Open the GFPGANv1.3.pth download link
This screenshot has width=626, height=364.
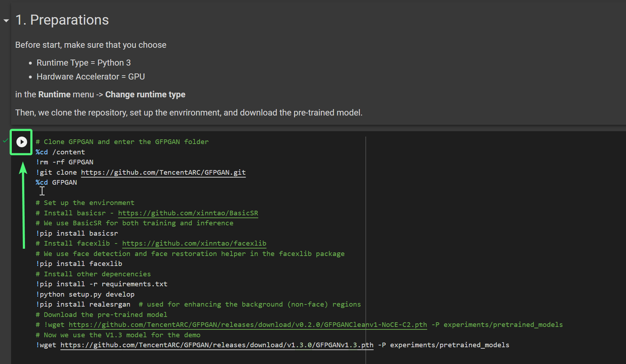[x=217, y=345]
